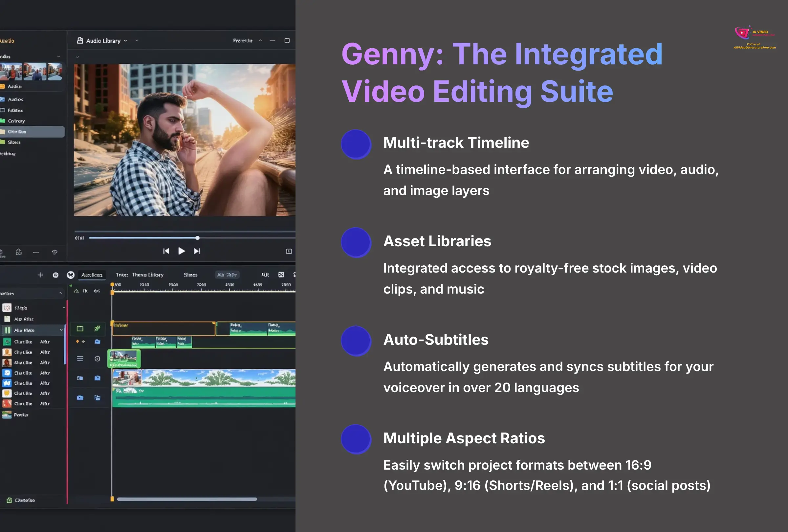Viewport: 788px width, 532px height.
Task: Select the orange-outlined clip on top track
Action: [164, 329]
